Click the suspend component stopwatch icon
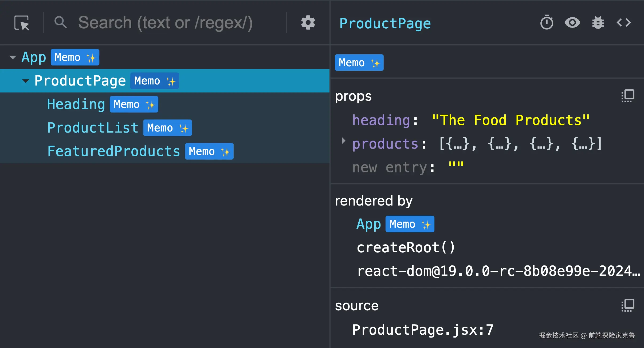Image resolution: width=644 pixels, height=348 pixels. point(547,23)
